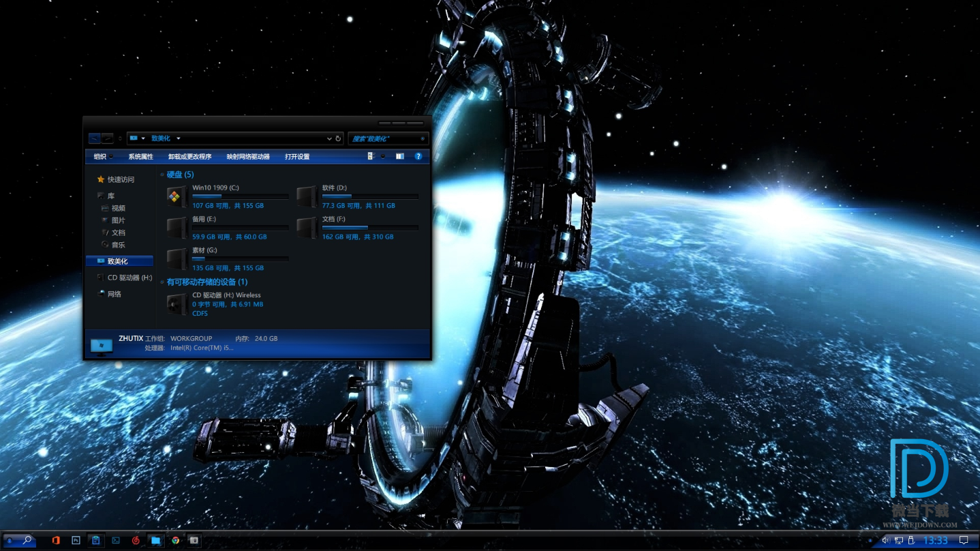
Task: Change view with the view layout icon
Action: (x=371, y=156)
